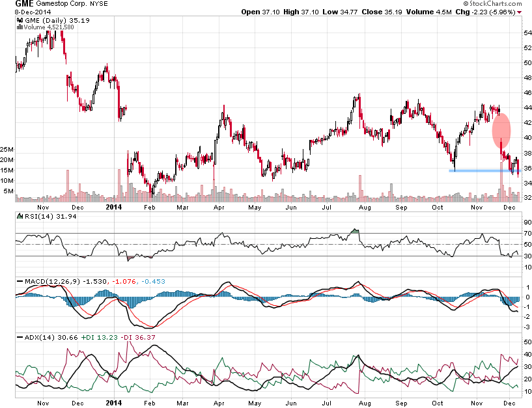Click the tallest volume bar in early January 2014
The image size is (532, 408).
pyautogui.click(x=119, y=184)
